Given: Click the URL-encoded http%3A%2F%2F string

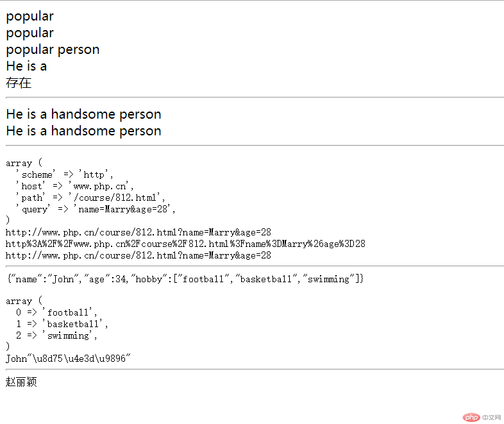Looking at the screenshot, I should pos(185,244).
